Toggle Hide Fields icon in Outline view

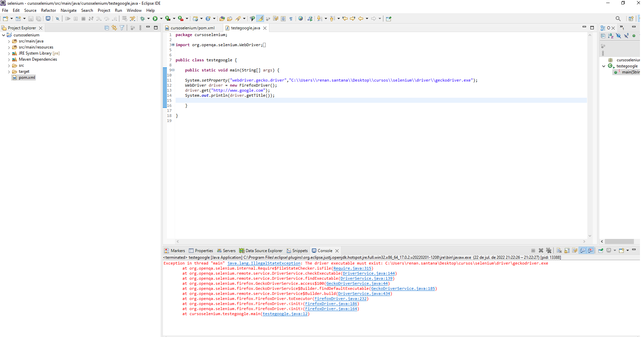pos(618,35)
